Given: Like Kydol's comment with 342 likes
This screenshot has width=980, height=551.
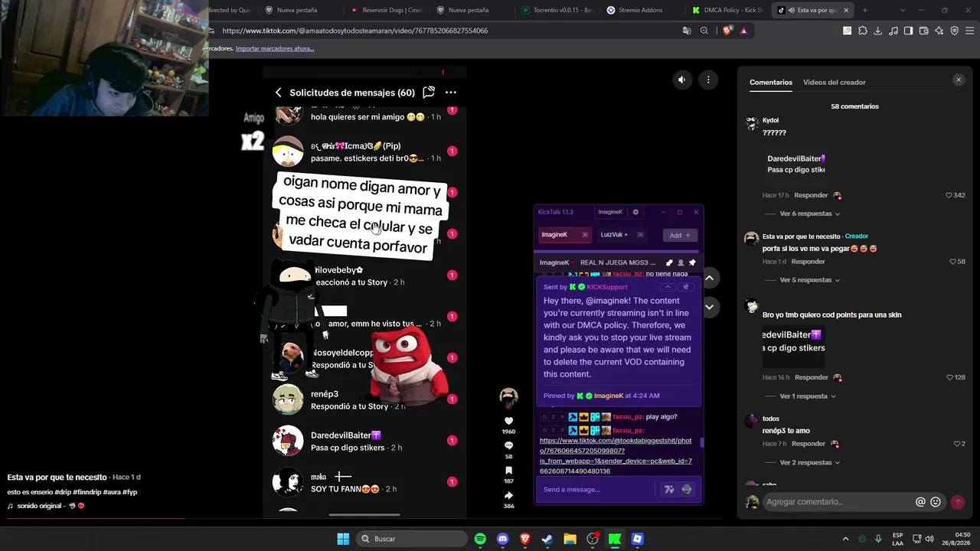Looking at the screenshot, I should click(x=949, y=195).
